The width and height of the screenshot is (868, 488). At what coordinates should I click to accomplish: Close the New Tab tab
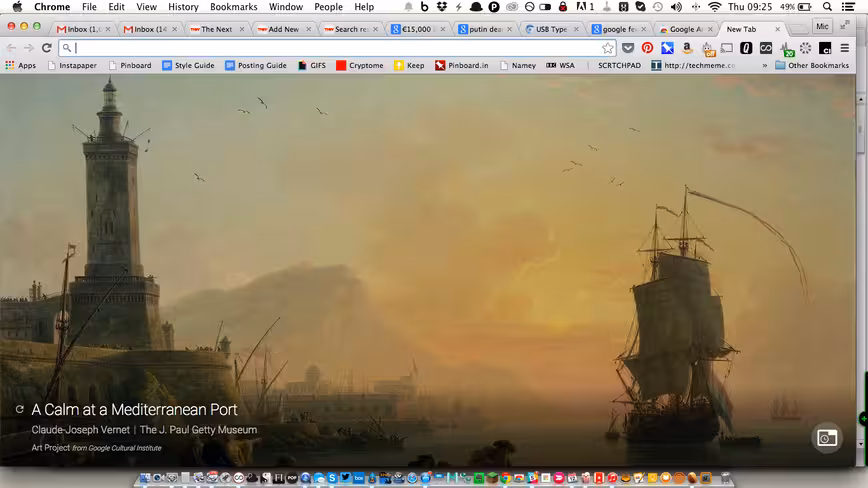click(778, 29)
